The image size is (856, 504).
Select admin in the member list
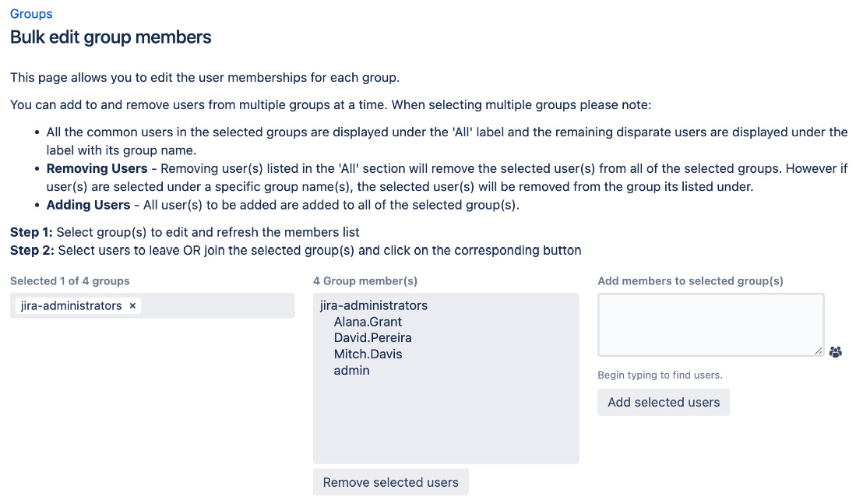pyautogui.click(x=351, y=370)
